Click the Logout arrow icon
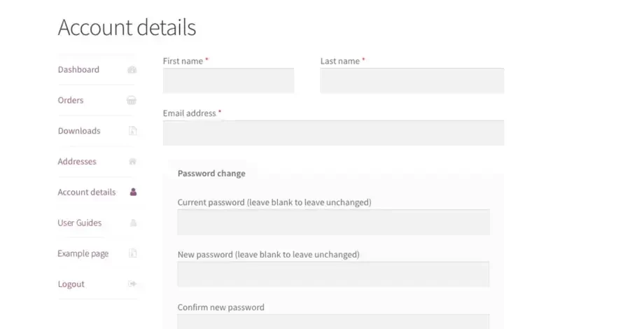The image size is (644, 329). [132, 283]
